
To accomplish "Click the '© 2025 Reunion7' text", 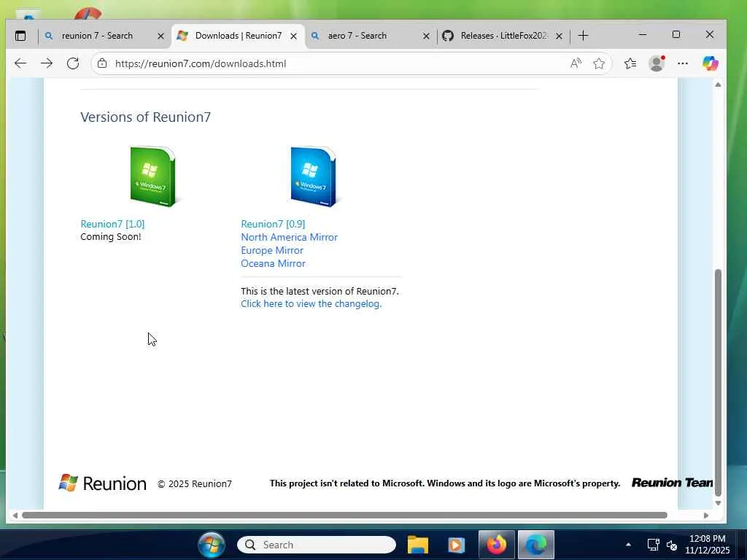I will (194, 484).
